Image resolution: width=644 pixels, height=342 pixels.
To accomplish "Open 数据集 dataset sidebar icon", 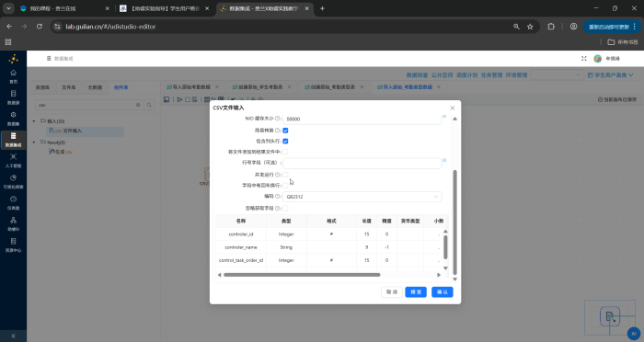I will (13, 119).
